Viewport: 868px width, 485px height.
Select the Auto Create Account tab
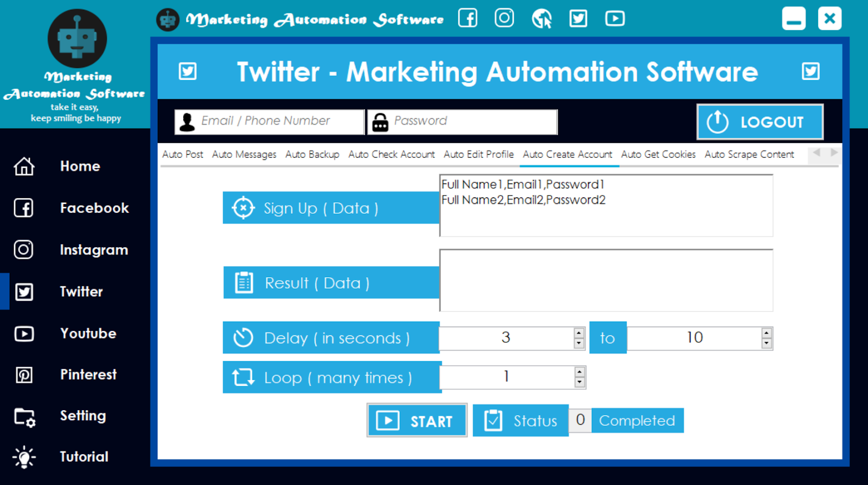point(567,155)
